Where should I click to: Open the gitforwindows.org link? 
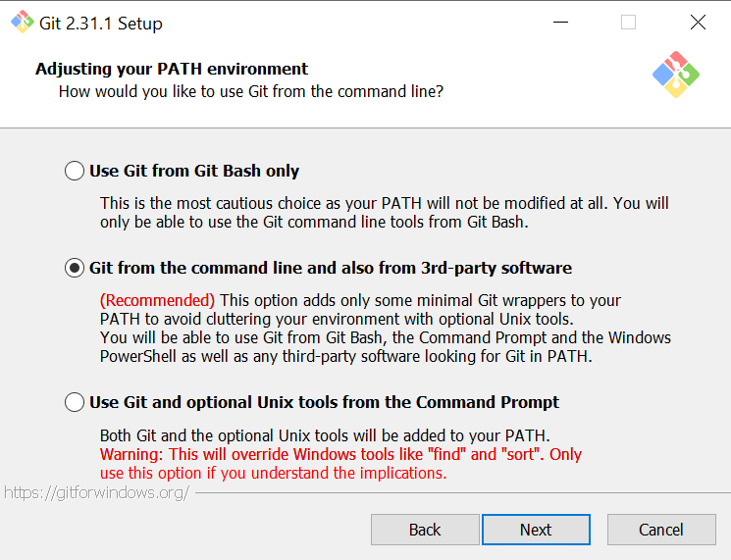coord(96,492)
